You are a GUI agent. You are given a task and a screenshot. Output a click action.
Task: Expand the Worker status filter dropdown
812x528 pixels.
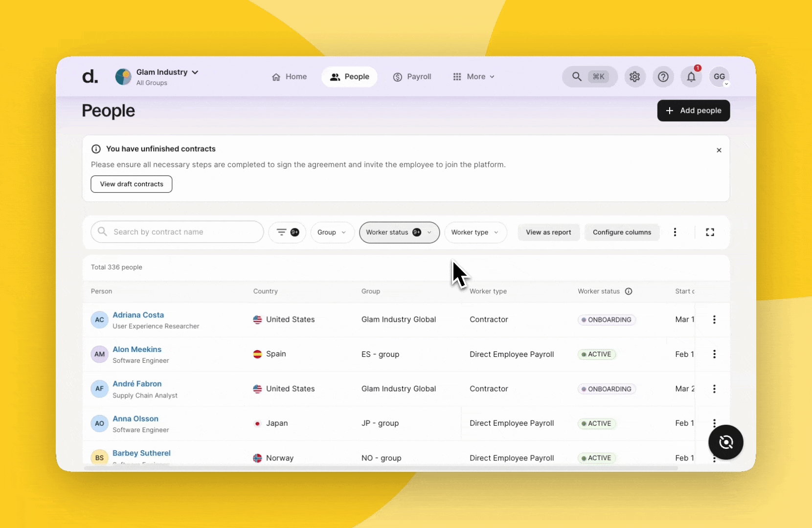pyautogui.click(x=399, y=232)
